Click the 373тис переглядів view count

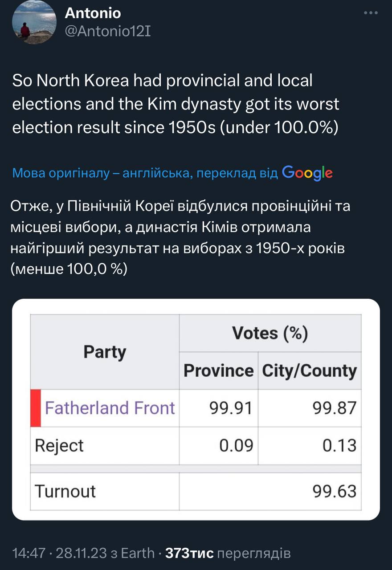point(228,553)
